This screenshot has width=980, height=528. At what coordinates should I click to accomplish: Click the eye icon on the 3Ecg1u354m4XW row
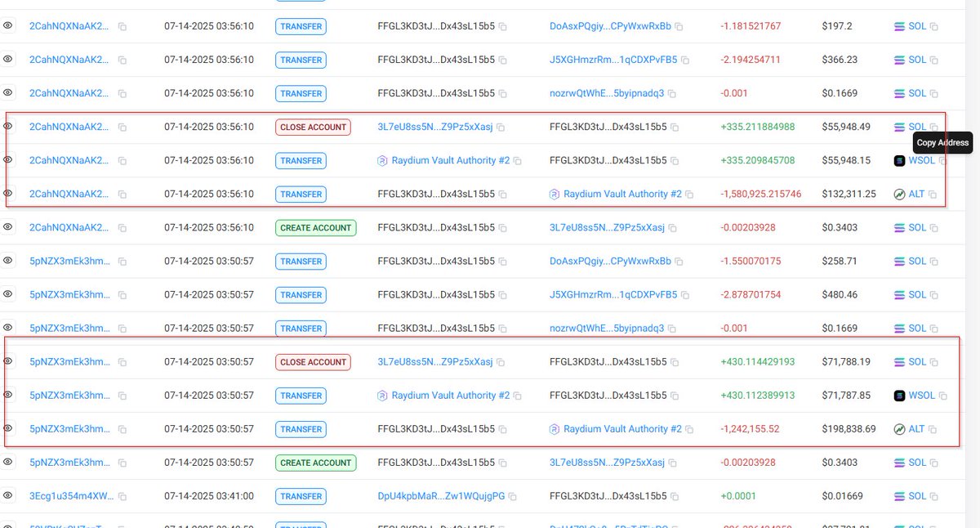[x=7, y=495]
